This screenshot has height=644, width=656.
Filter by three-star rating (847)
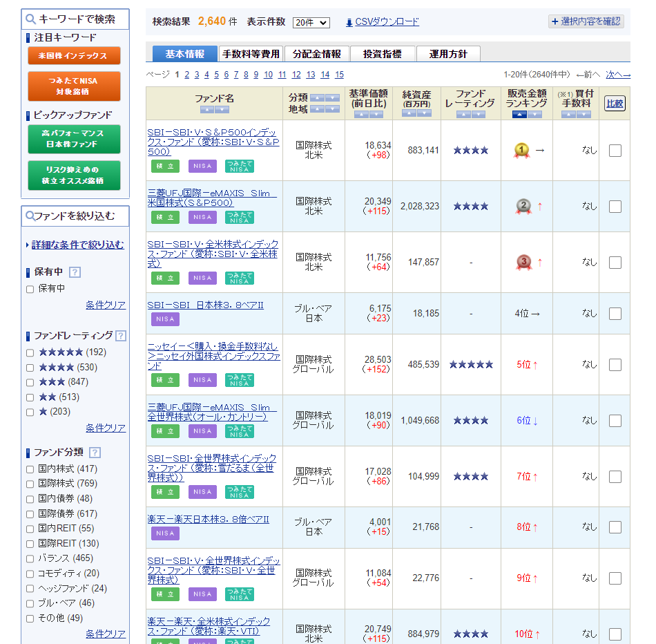(x=30, y=383)
